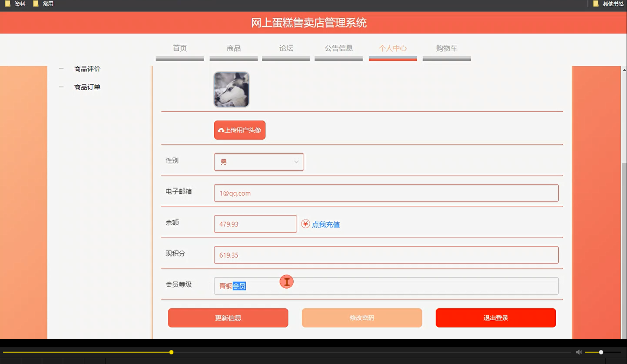Select 商品评价 in the sidebar
The height and width of the screenshot is (364, 627).
pyautogui.click(x=87, y=69)
